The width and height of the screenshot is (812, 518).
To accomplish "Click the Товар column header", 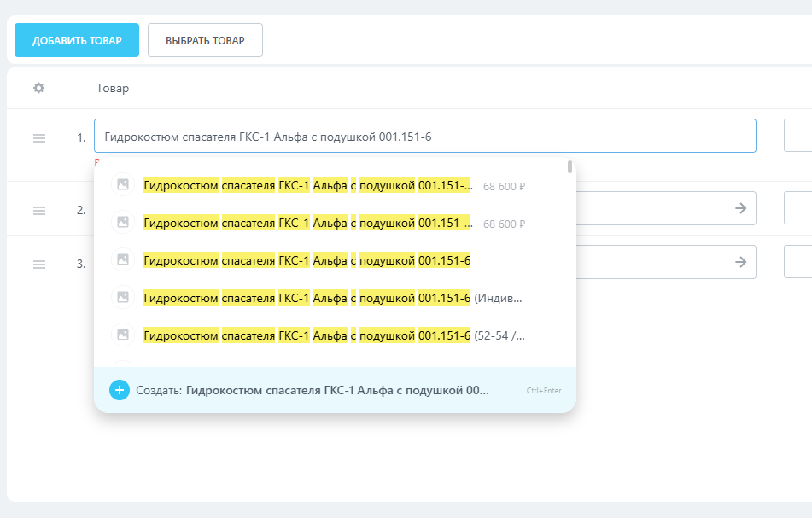I will pos(113,88).
